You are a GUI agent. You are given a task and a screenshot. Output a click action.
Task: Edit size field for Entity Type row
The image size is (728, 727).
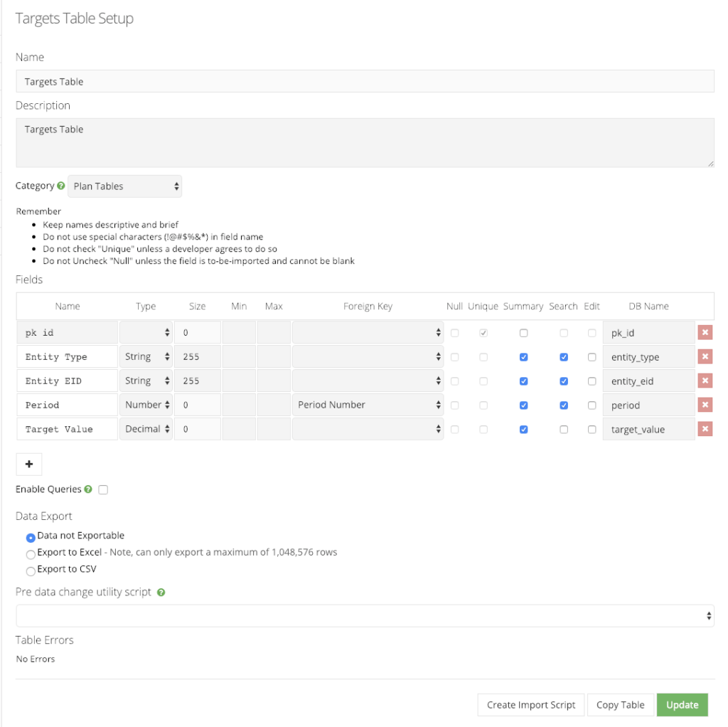click(198, 357)
